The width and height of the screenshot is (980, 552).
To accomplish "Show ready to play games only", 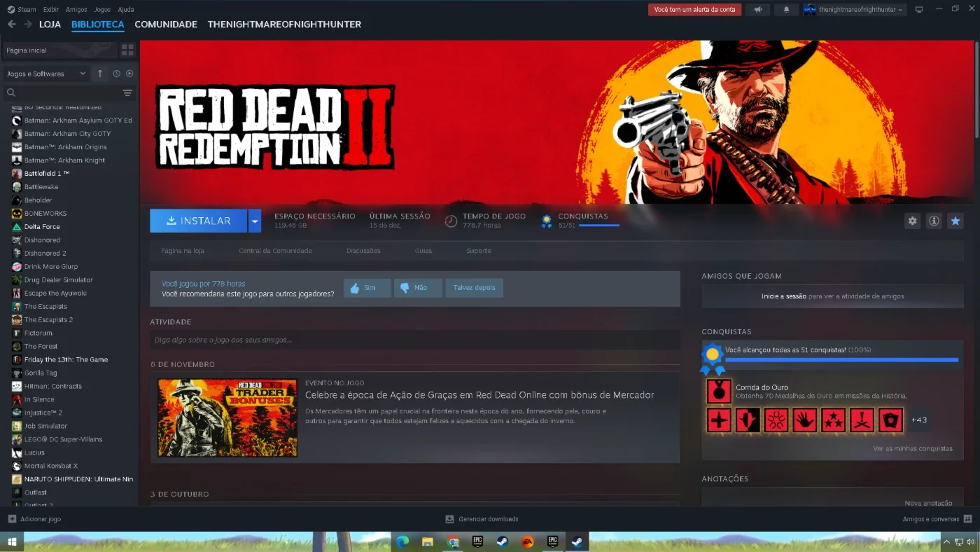I will coord(129,74).
